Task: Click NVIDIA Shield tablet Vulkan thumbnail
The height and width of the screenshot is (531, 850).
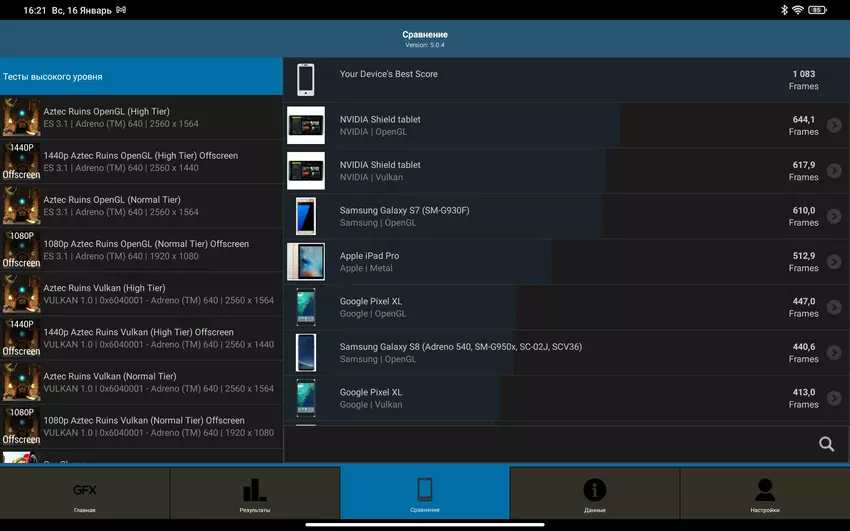Action: (x=305, y=171)
